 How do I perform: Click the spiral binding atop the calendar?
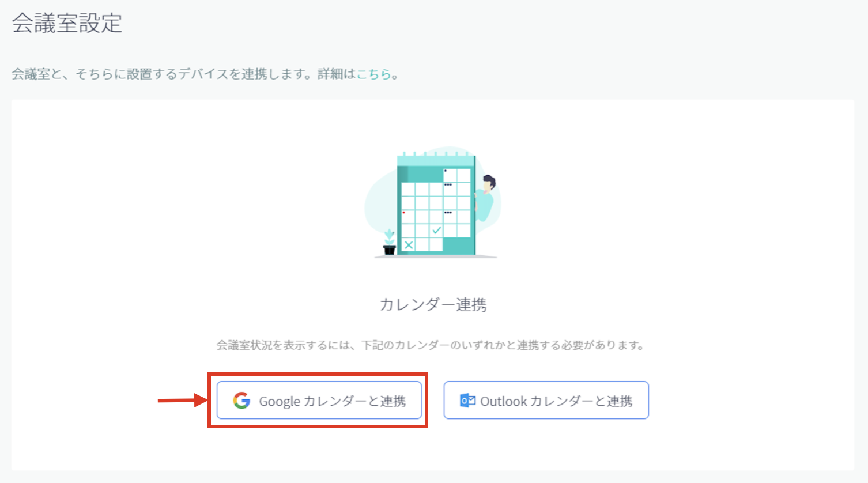coord(435,154)
